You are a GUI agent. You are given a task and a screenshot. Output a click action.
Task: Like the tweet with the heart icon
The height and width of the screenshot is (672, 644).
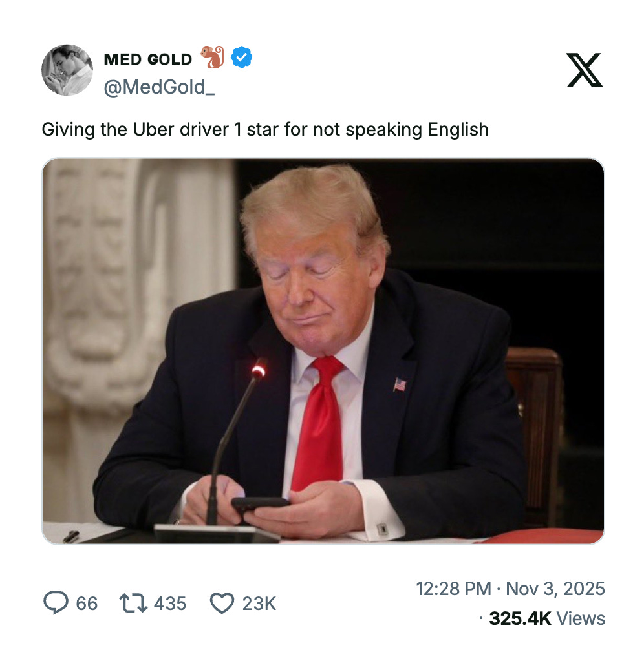[x=222, y=603]
